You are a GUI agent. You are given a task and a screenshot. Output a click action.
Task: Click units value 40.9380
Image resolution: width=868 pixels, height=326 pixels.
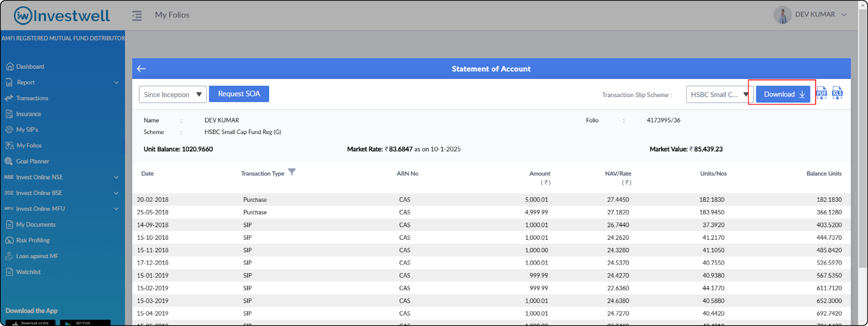(x=713, y=276)
